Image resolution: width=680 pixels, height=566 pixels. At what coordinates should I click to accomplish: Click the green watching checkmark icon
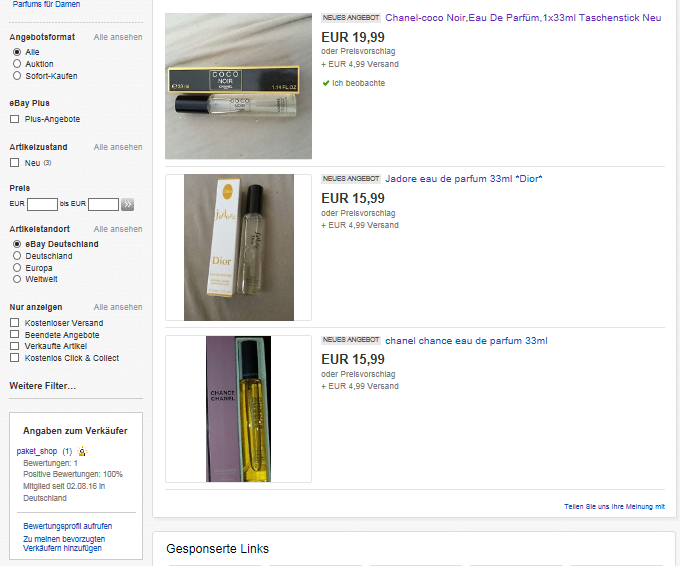[326, 83]
